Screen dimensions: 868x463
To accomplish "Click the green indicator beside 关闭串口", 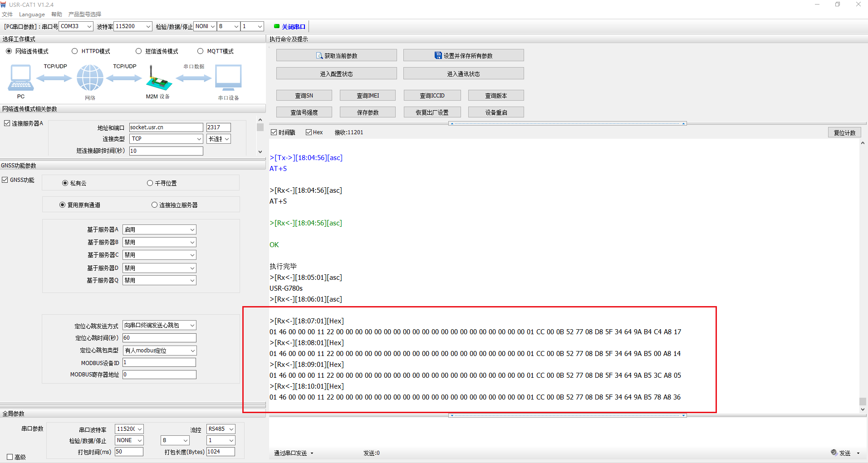I will [277, 26].
